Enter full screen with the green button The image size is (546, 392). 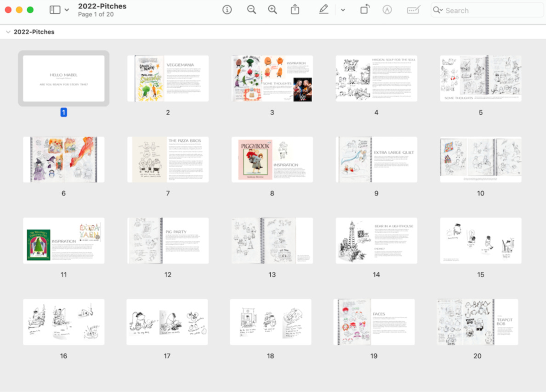point(30,10)
